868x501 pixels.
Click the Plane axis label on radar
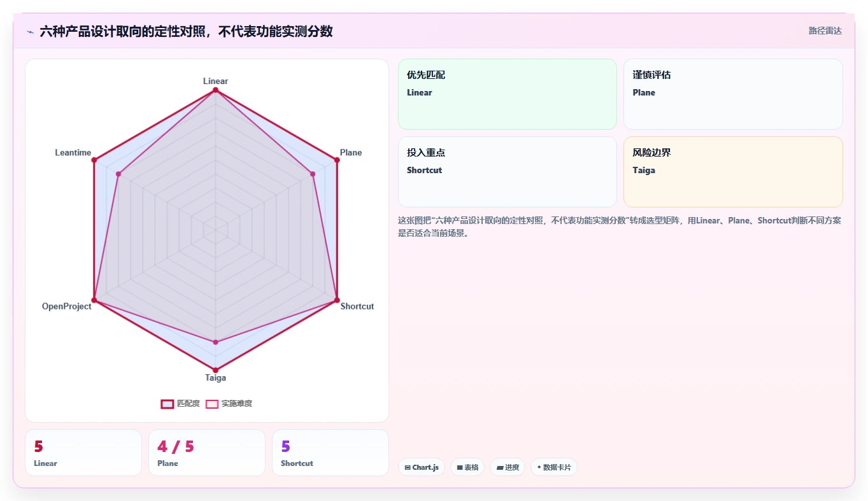coord(351,152)
